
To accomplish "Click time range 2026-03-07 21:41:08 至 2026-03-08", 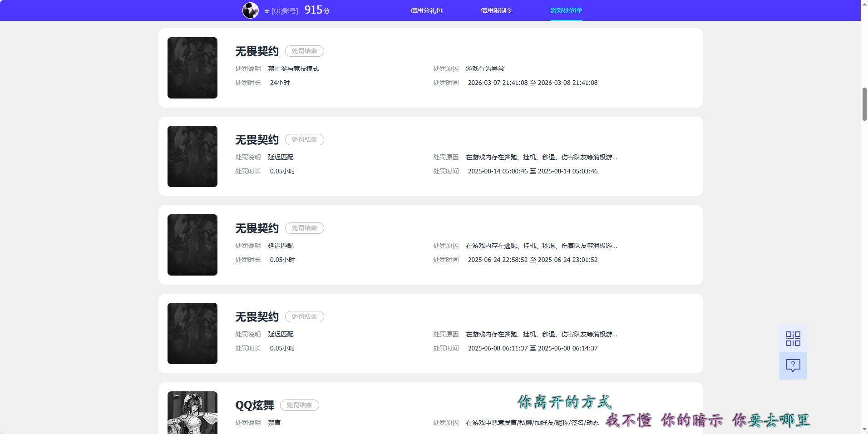I will (533, 83).
